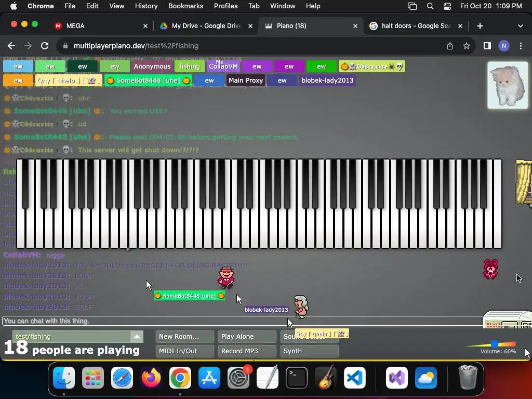Click the blobek-lady2013 tag in the name list
The image size is (532, 399).
point(327,81)
